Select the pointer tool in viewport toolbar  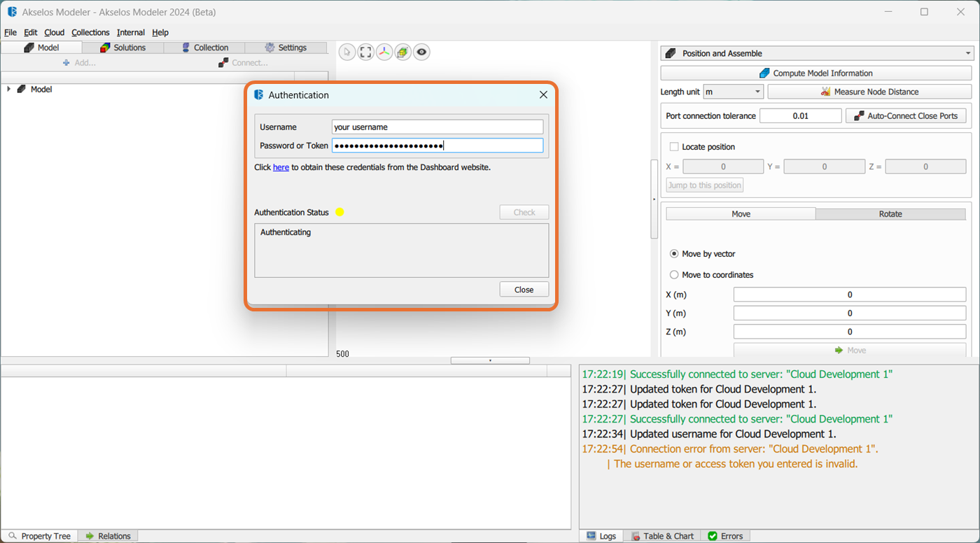coord(347,52)
